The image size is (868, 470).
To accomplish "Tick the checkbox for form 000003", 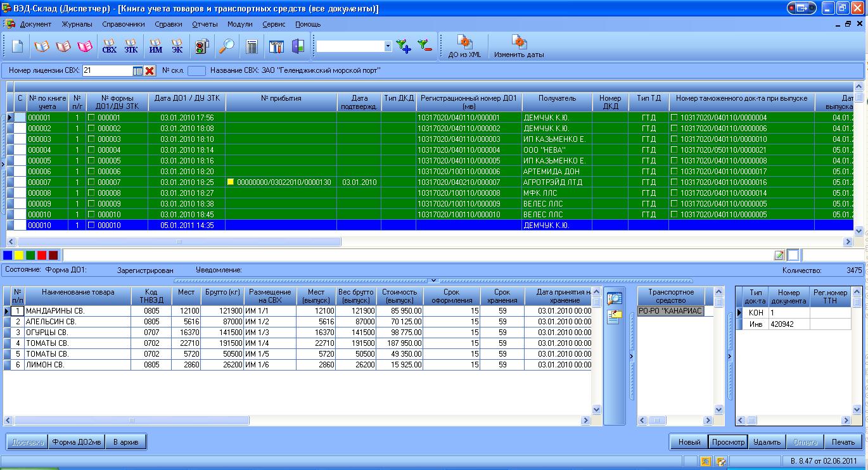I will 91,139.
